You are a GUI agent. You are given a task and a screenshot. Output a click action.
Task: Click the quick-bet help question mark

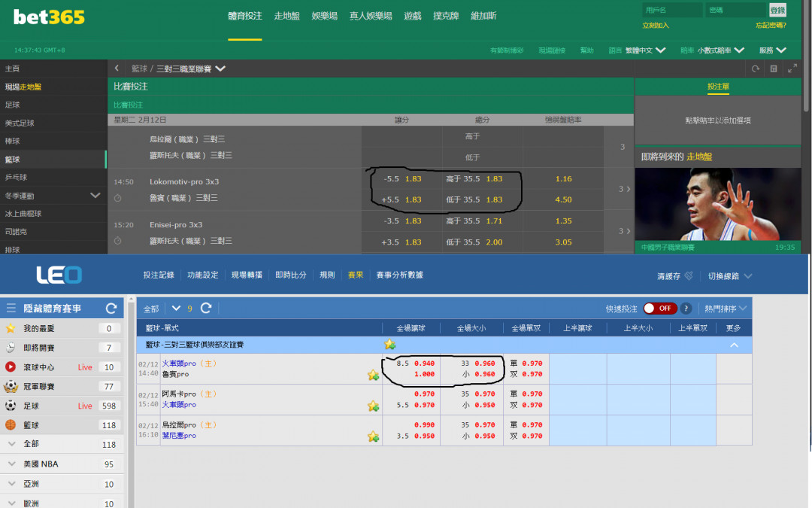(x=686, y=309)
